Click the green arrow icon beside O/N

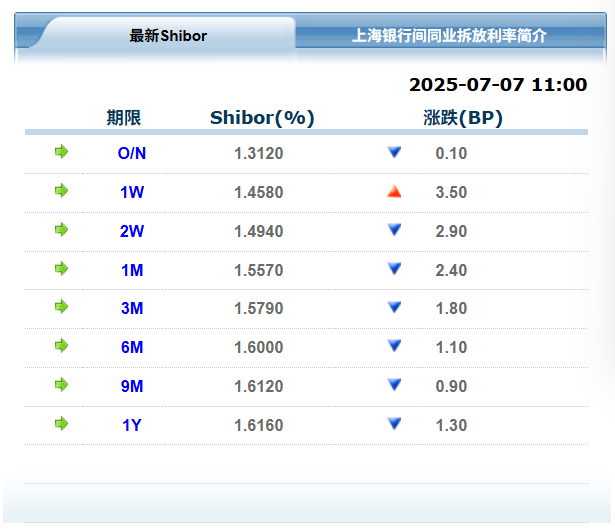coord(62,151)
